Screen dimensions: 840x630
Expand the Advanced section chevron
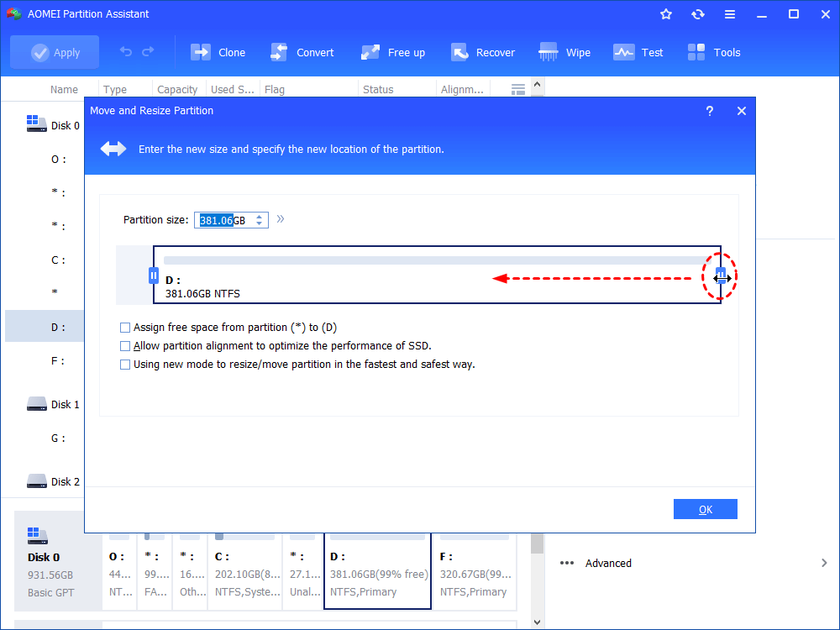[824, 563]
